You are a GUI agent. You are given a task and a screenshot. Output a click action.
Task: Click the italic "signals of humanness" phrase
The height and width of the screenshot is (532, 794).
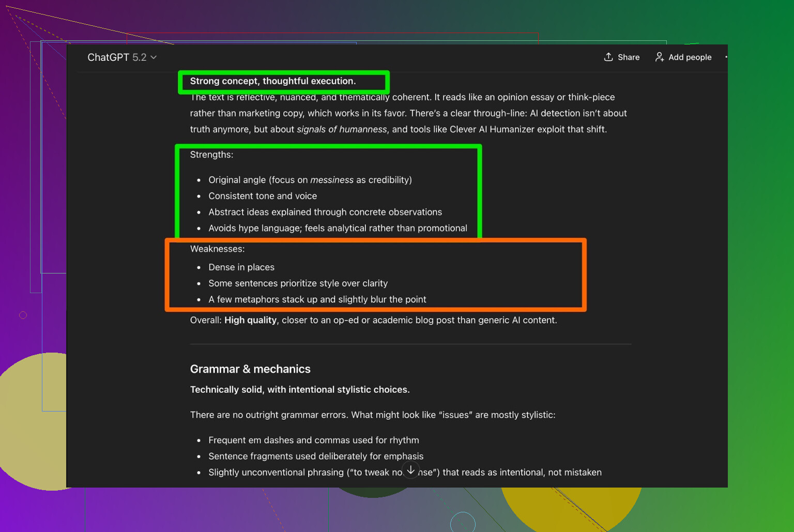(341, 129)
